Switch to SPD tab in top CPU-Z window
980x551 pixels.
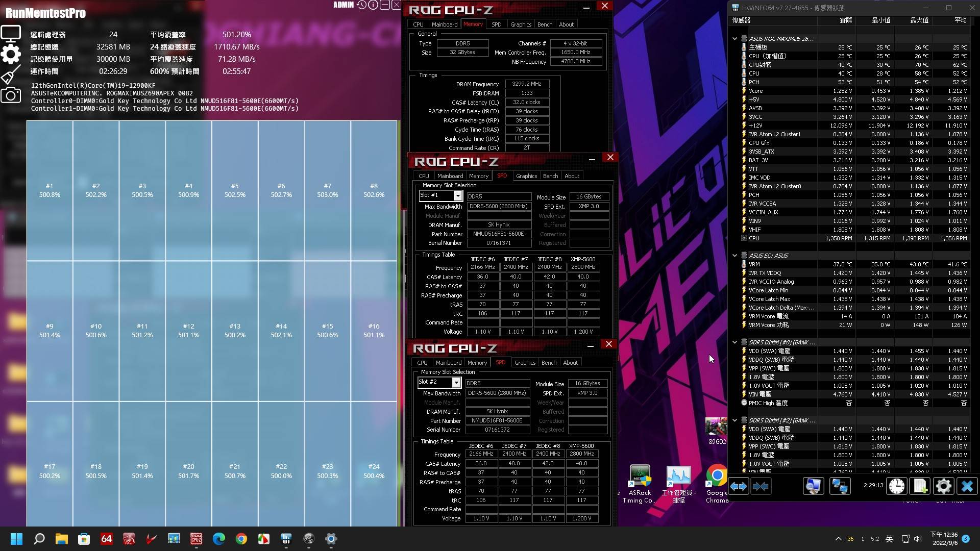pos(496,24)
